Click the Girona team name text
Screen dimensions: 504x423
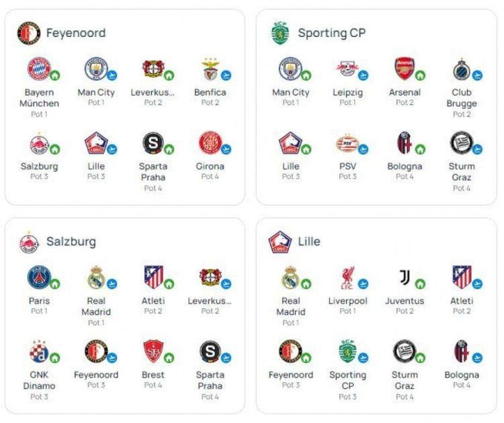click(210, 166)
